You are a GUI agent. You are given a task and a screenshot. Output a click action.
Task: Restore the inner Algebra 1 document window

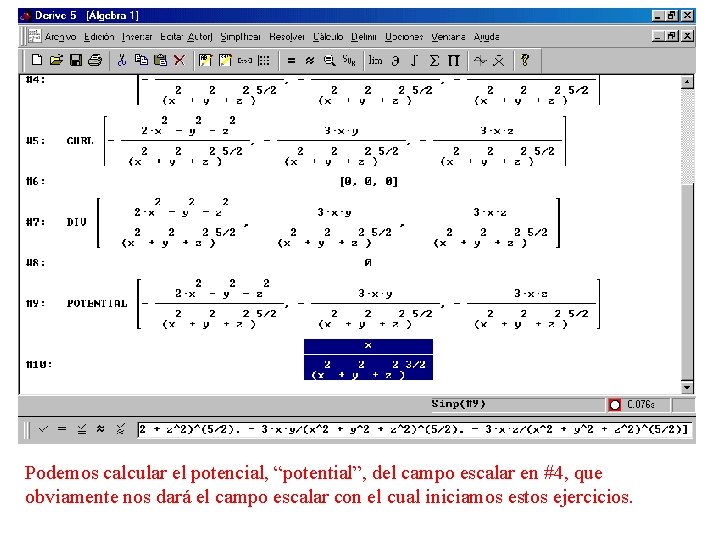(672, 35)
